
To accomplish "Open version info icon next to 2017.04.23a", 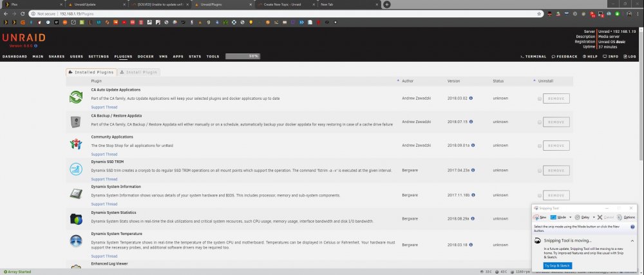I will (473, 170).
